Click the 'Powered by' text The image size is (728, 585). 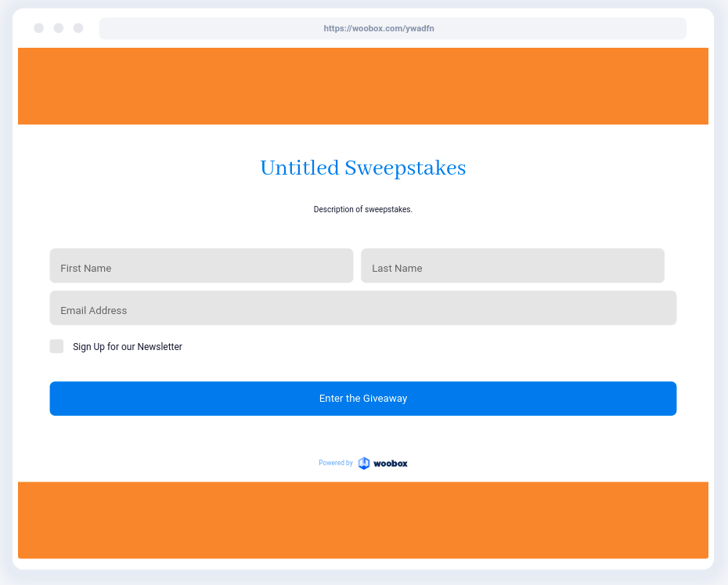click(335, 464)
